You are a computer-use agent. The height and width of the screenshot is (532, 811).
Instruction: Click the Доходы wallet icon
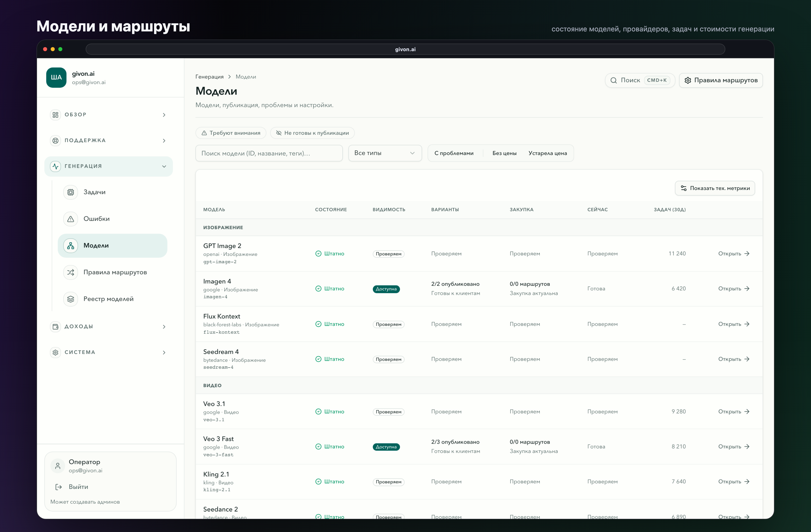56,327
